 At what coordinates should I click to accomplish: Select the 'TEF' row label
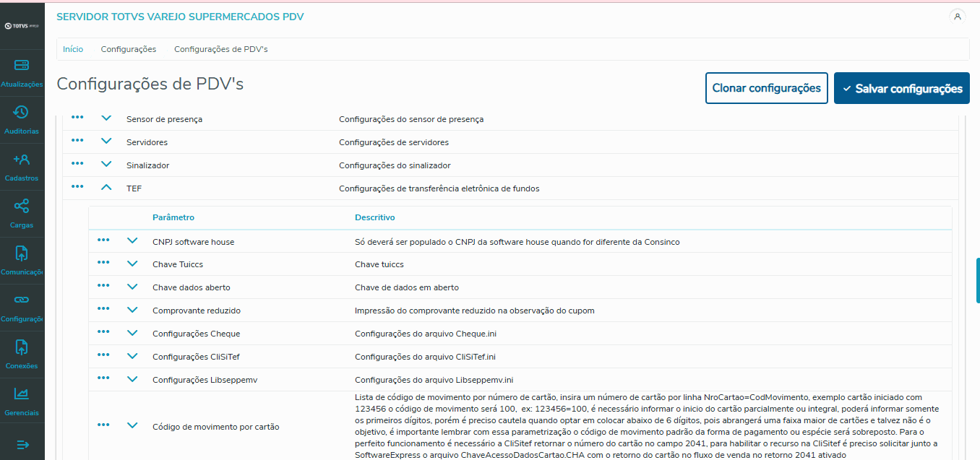134,188
